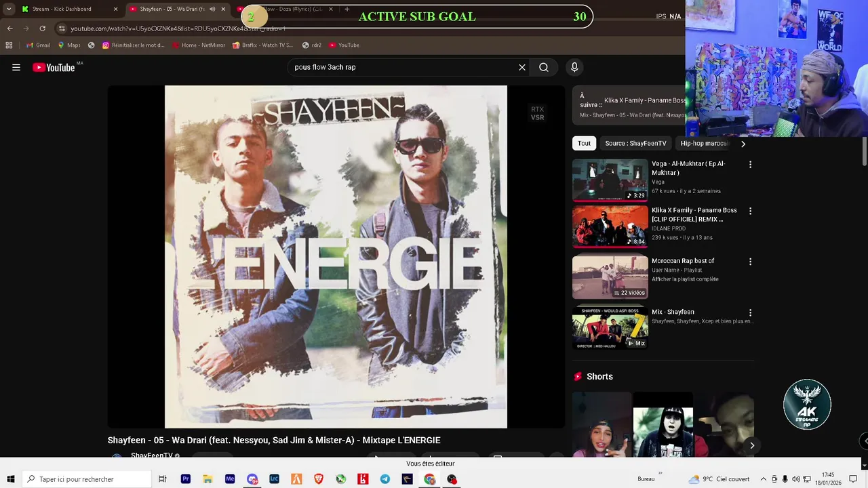This screenshot has height=488, width=868.
Task: Launch Adobe Media Encoder from taskbar
Action: (230, 479)
